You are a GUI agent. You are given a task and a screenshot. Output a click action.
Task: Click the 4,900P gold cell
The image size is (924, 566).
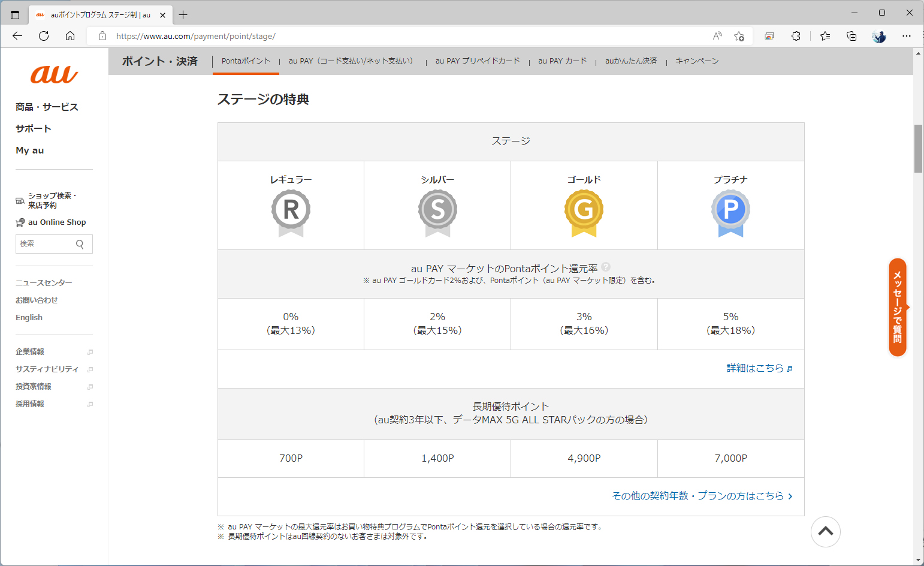tap(584, 459)
